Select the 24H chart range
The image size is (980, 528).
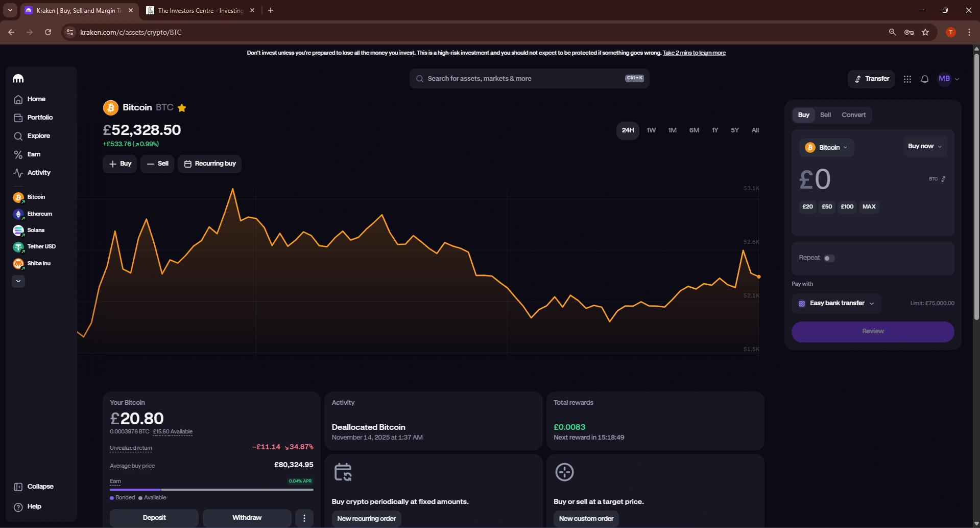click(628, 130)
